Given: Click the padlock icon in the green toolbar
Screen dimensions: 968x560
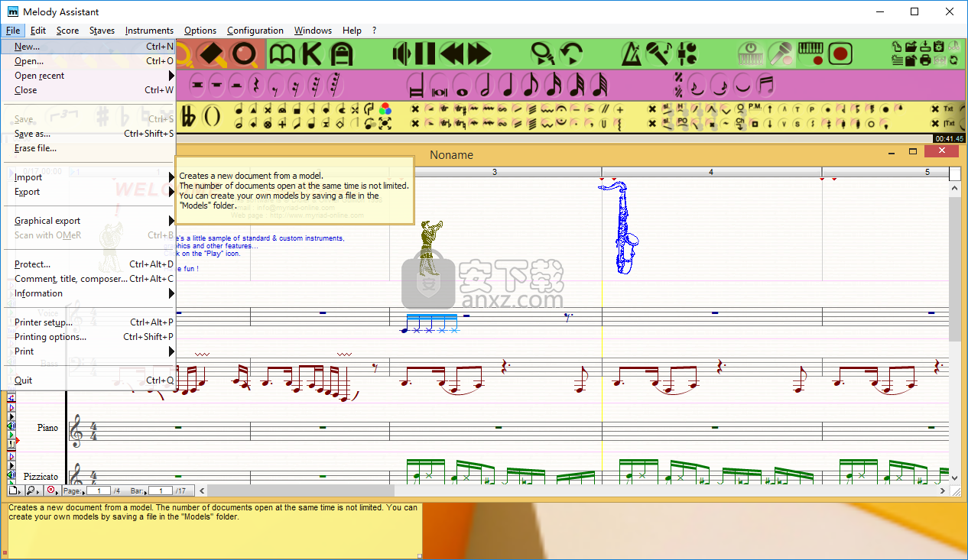Looking at the screenshot, I should (342, 54).
